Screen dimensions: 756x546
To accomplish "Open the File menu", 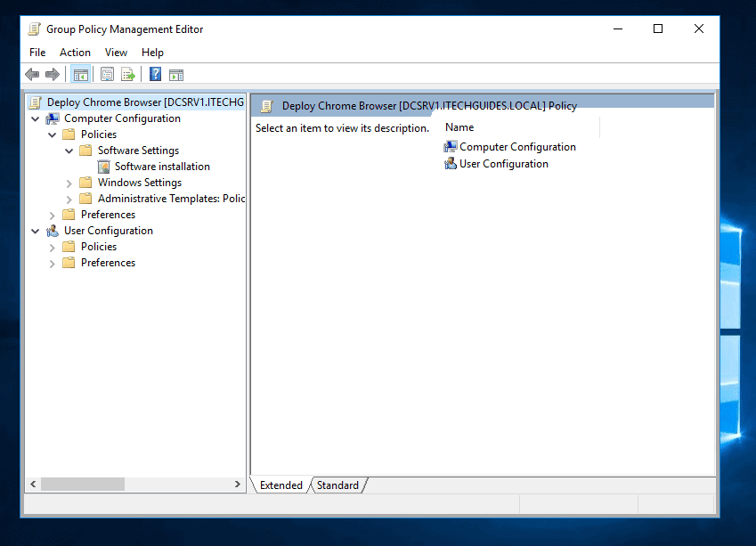I will [37, 53].
